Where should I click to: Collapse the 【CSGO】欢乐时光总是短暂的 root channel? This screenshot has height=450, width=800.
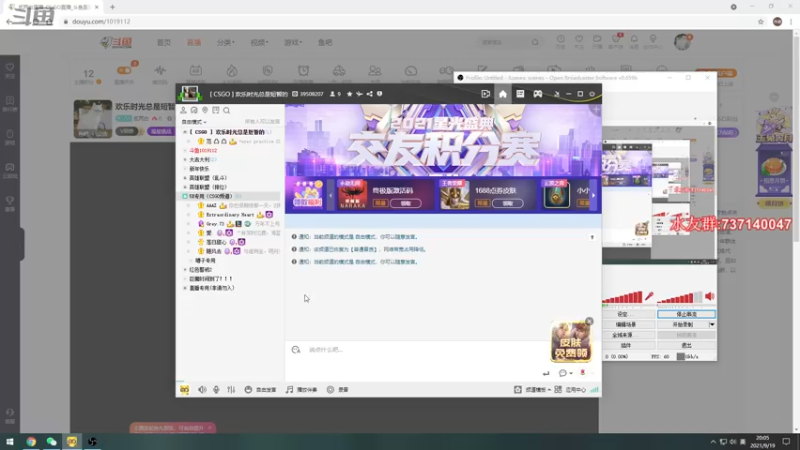[x=185, y=132]
